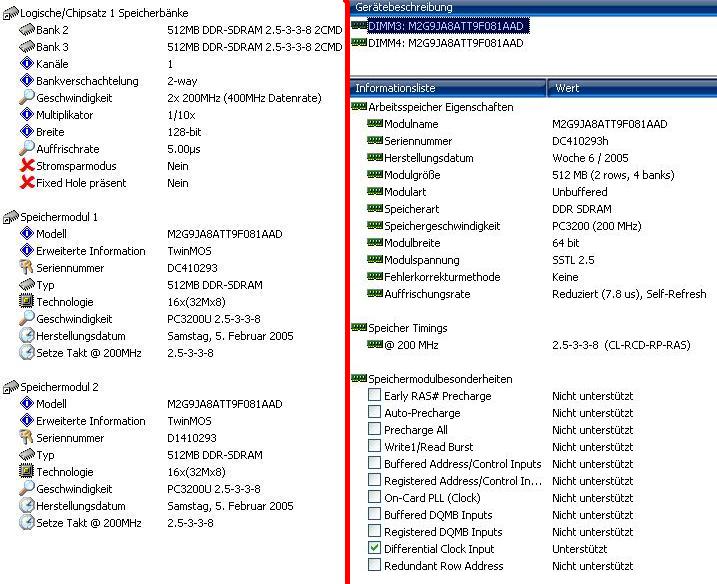
Task: Toggle the Write1/Read Burst checkbox
Action: pos(375,446)
